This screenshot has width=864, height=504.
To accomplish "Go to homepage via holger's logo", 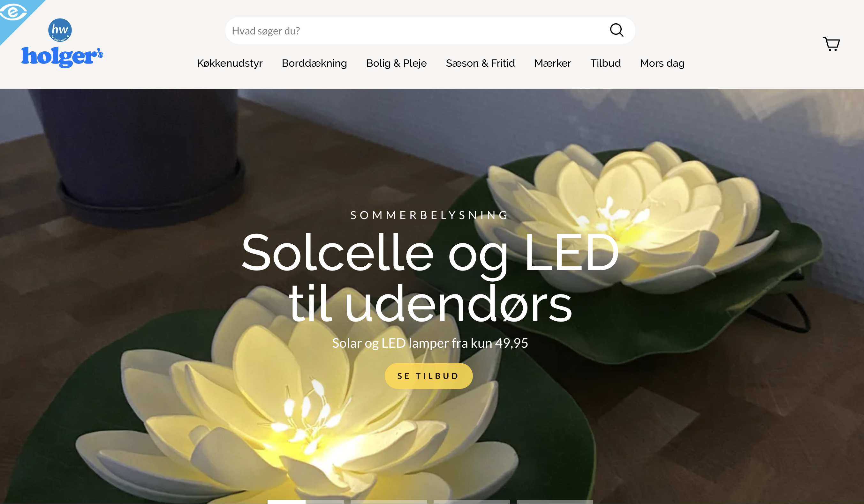I will [62, 57].
